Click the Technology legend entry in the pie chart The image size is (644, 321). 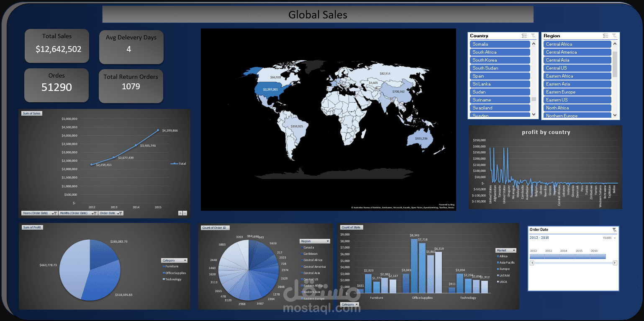pyautogui.click(x=172, y=279)
